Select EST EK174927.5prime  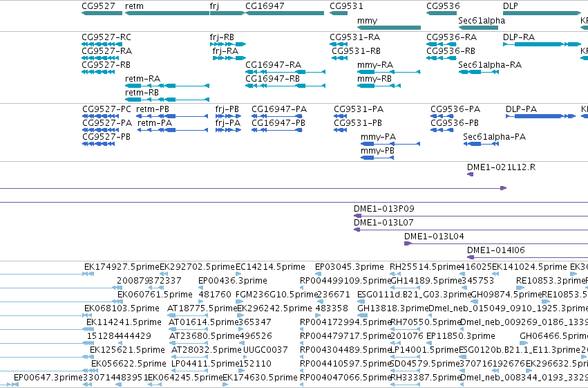tap(122, 267)
